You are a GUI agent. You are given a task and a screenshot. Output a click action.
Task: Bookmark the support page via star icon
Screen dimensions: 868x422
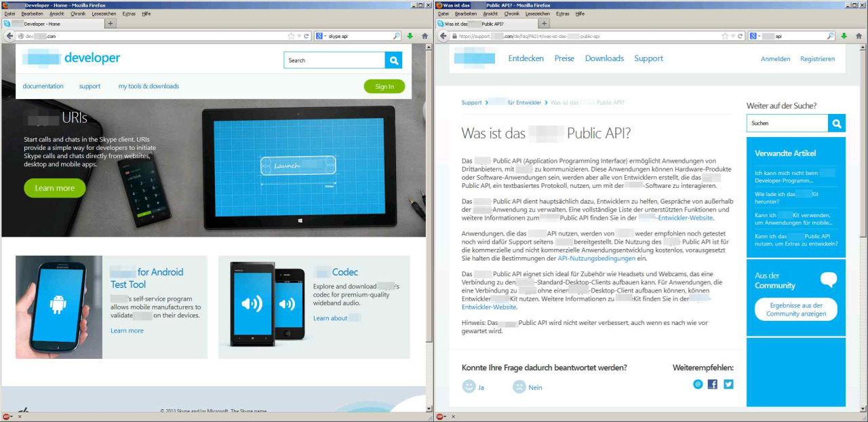(x=725, y=36)
